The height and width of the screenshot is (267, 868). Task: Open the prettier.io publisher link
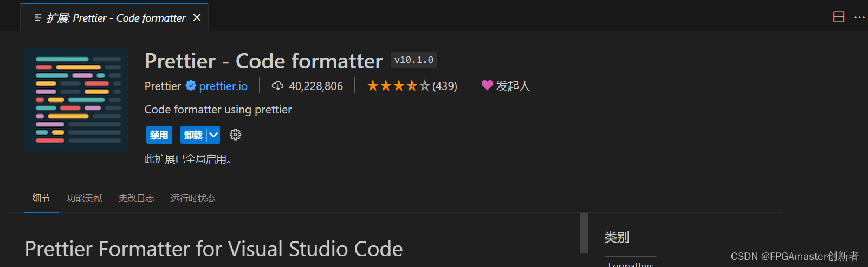(223, 86)
